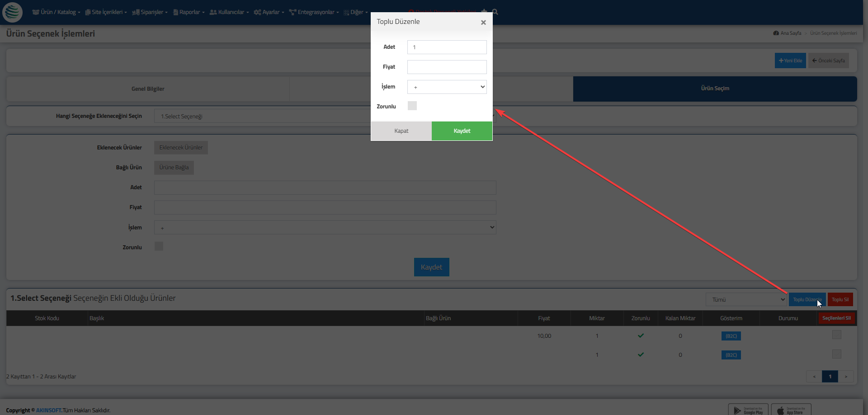Viewport: 868px width, 415px height.
Task: Open the Tümü filter dropdown
Action: [x=746, y=299]
